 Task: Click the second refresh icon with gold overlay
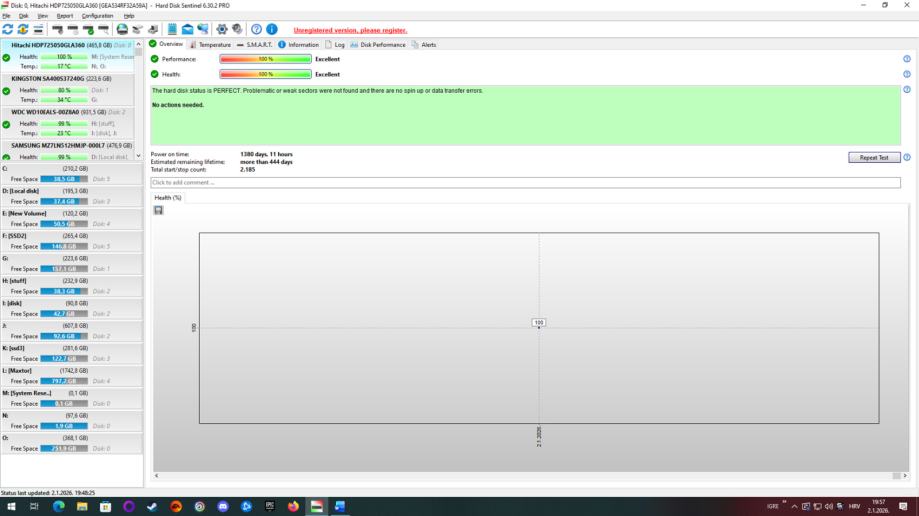[x=23, y=29]
